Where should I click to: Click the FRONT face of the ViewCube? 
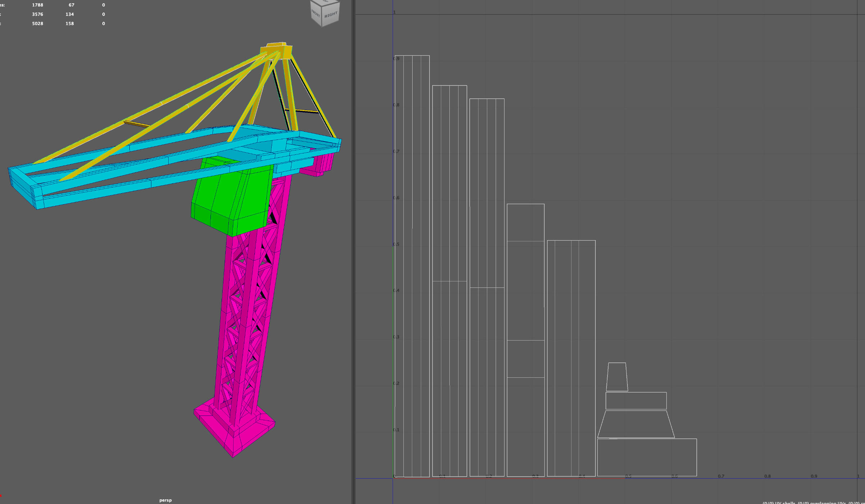point(315,14)
